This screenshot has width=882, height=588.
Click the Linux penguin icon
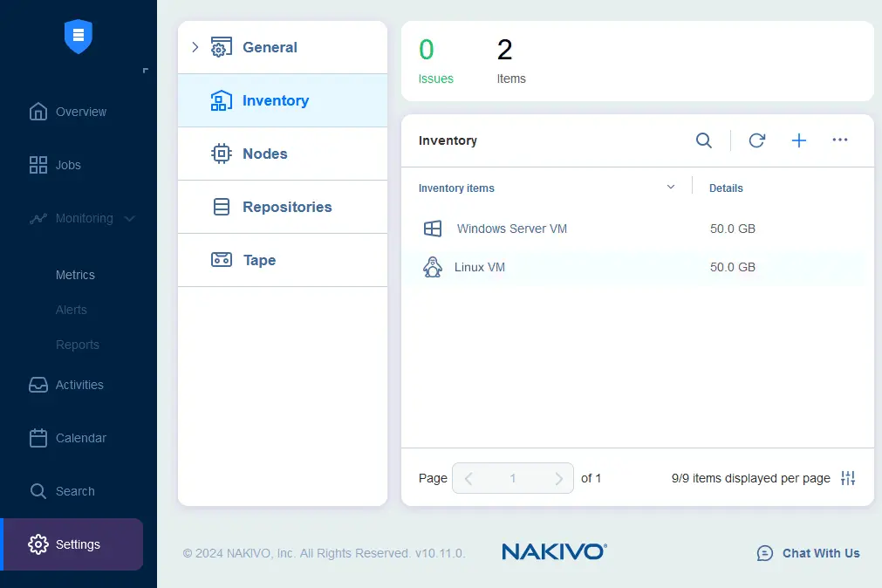tap(433, 267)
